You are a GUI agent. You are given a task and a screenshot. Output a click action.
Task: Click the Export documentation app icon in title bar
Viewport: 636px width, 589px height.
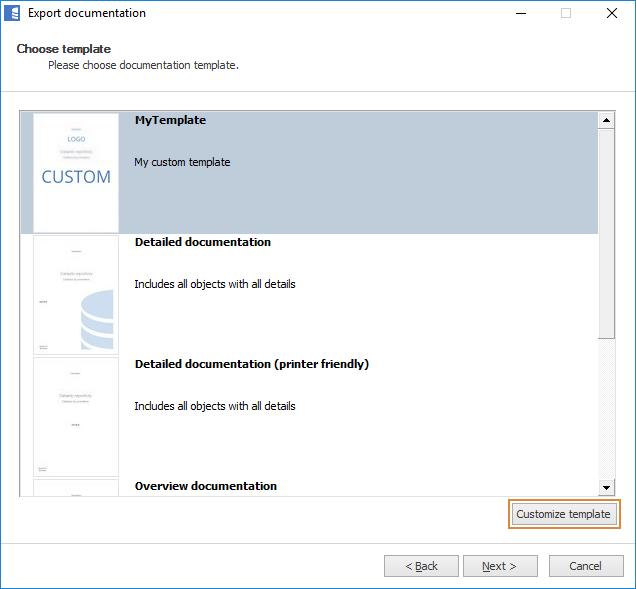(x=13, y=14)
